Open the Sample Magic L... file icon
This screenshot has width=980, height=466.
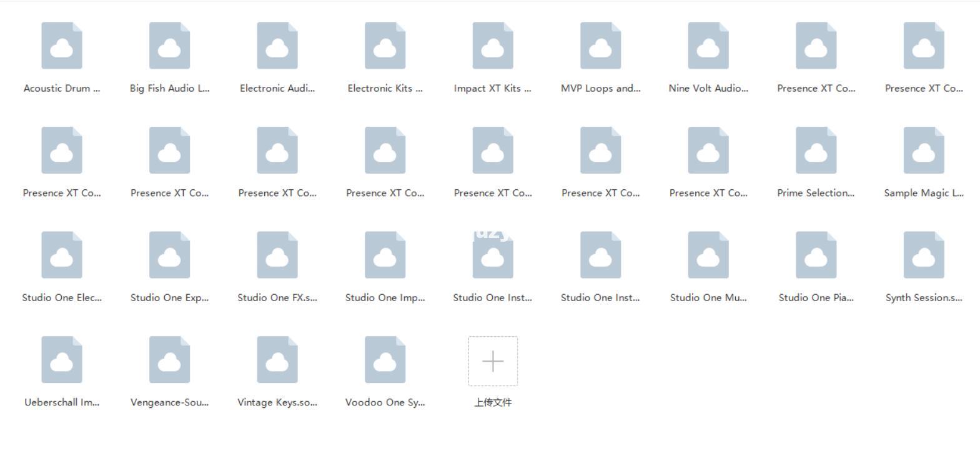coord(924,151)
